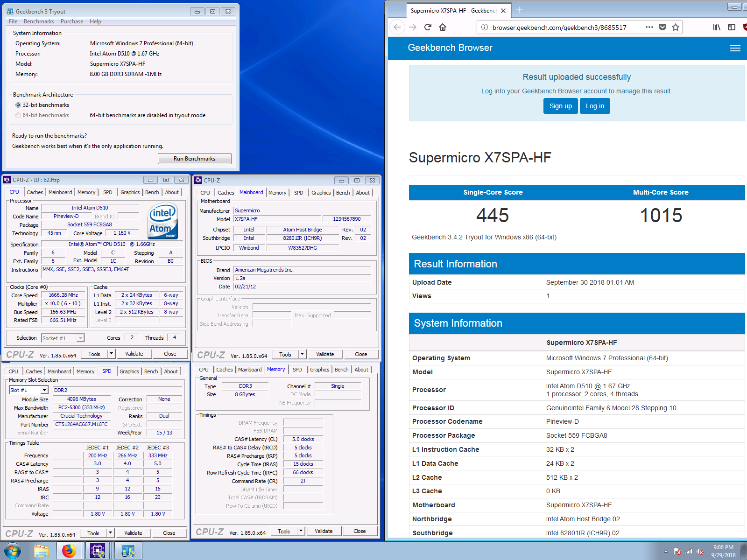Click the Geekbench Browser header link

450,48
